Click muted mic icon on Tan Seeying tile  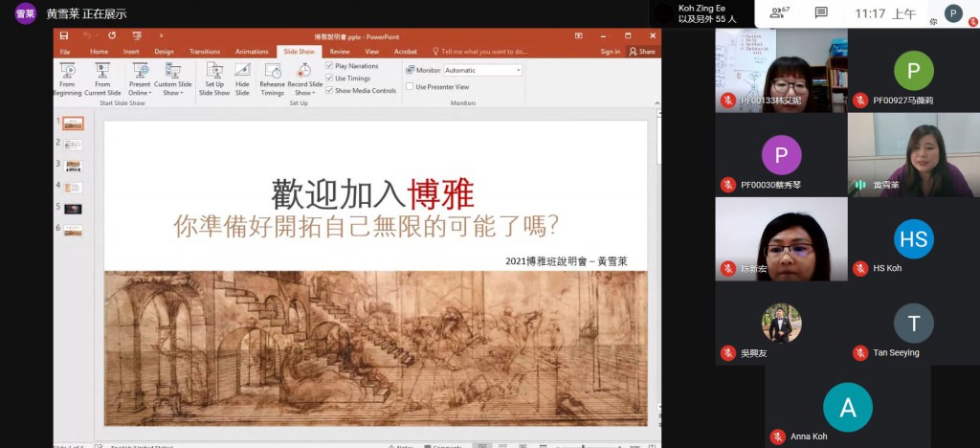[x=860, y=353]
